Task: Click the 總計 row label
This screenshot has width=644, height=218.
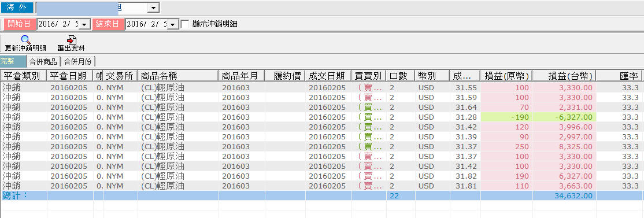Action: click(15, 195)
